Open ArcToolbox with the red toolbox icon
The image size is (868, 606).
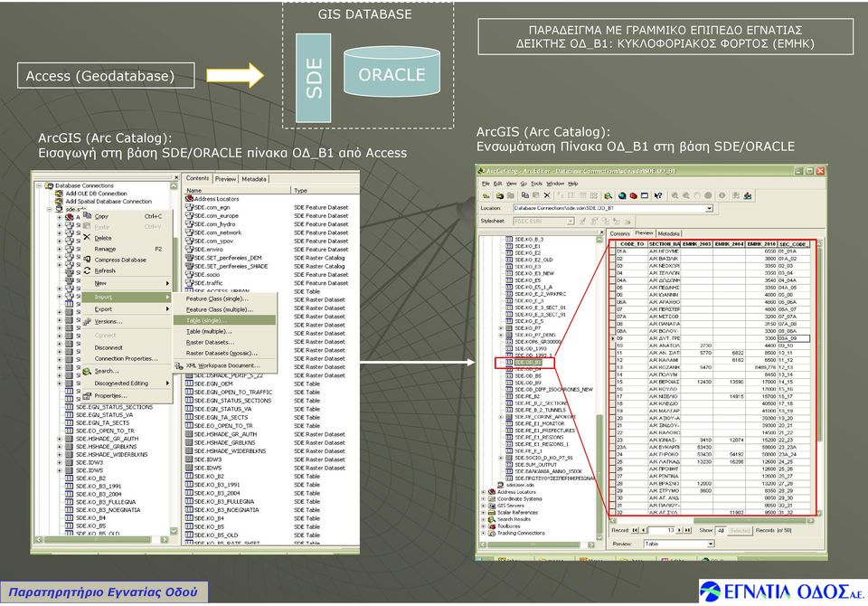633,195
